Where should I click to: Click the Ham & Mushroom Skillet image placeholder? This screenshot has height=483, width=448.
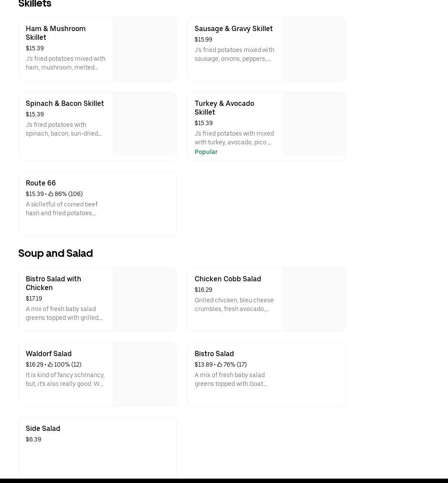[144, 49]
